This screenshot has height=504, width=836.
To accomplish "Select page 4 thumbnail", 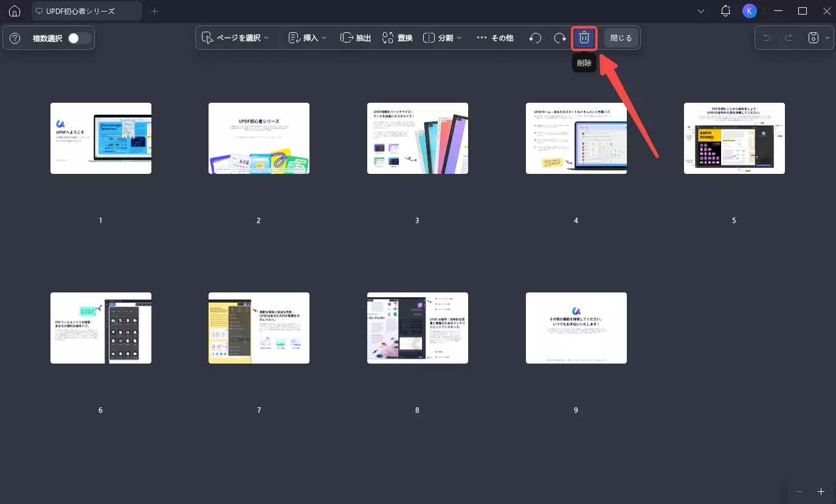I will (576, 138).
